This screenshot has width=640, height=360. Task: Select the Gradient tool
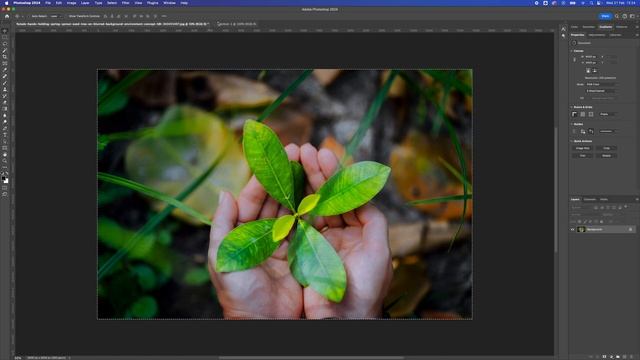(x=5, y=109)
